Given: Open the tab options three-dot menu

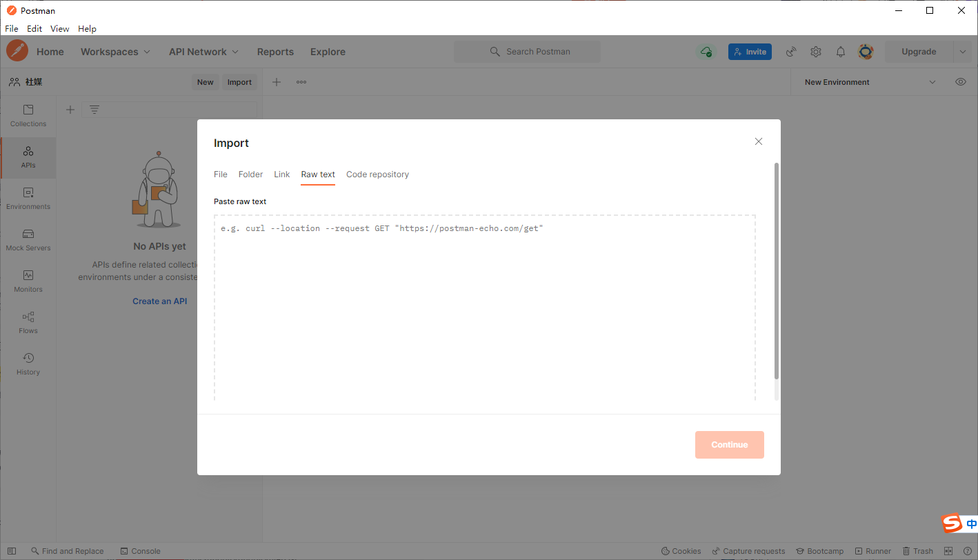Looking at the screenshot, I should point(301,82).
